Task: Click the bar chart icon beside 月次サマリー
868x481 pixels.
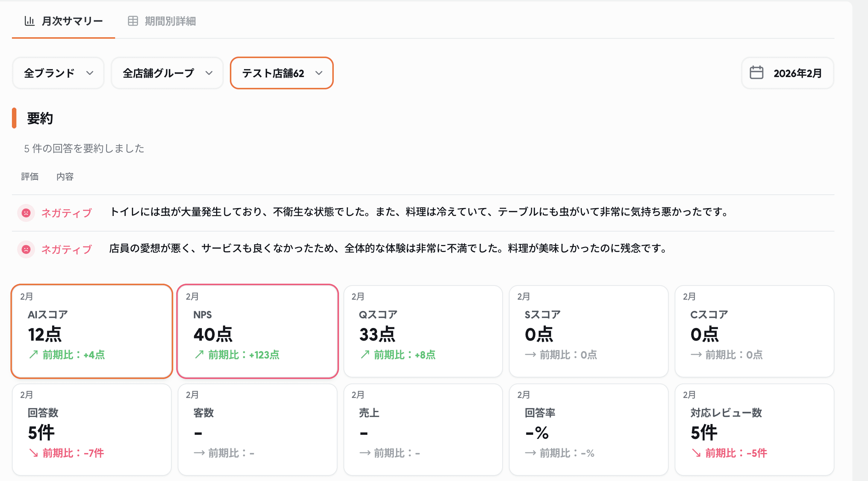Action: coord(29,21)
